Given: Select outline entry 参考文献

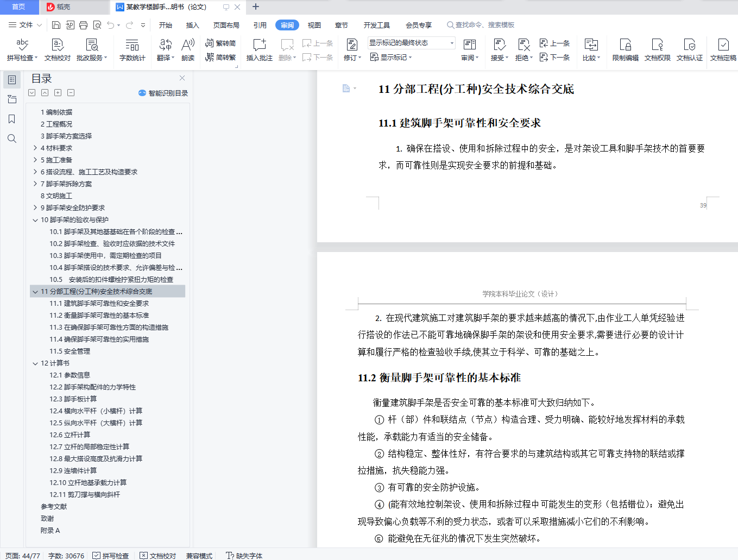Looking at the screenshot, I should pyautogui.click(x=54, y=507).
